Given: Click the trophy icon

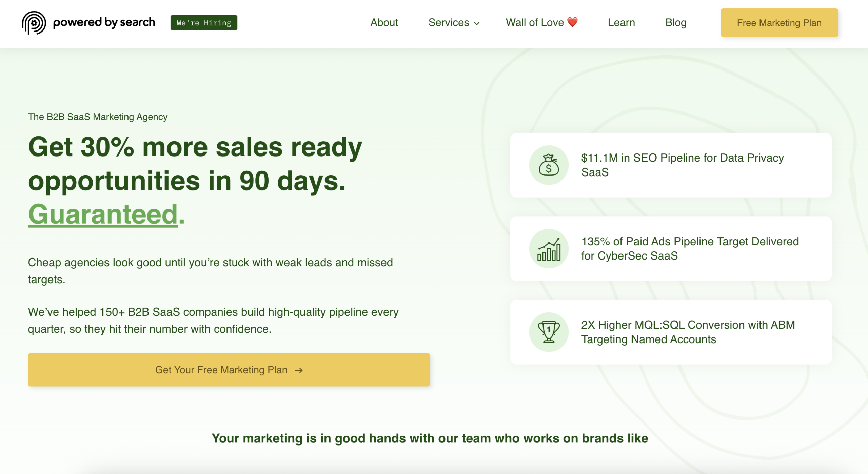Looking at the screenshot, I should (549, 332).
